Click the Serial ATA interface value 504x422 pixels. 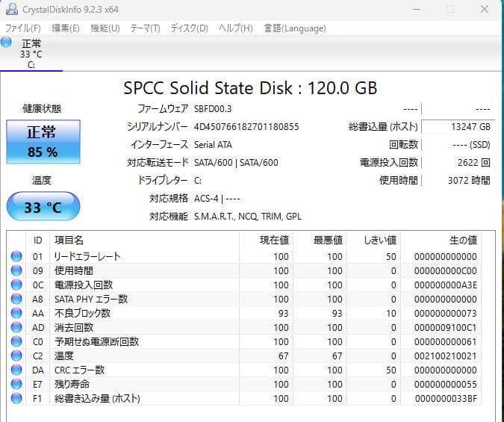213,145
